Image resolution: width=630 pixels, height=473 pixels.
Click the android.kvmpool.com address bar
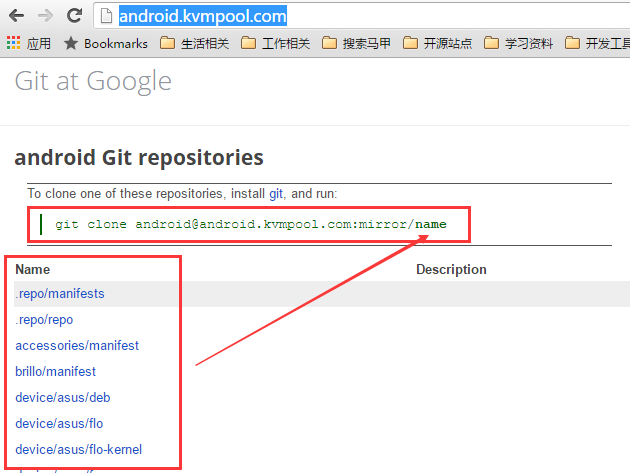click(362, 16)
